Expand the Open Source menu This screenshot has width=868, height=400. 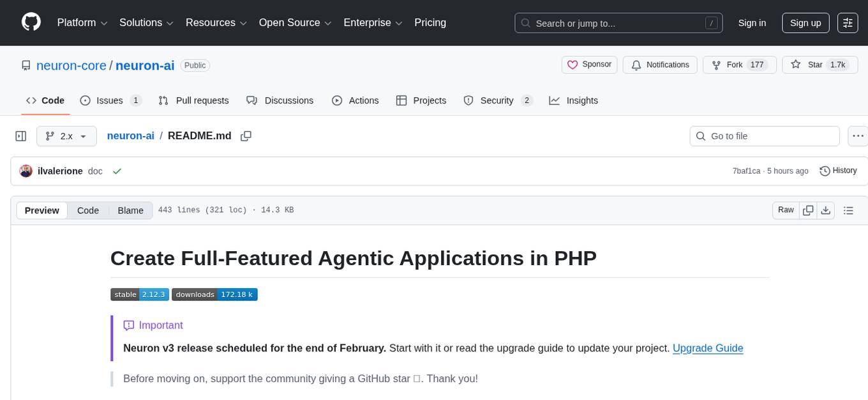pyautogui.click(x=294, y=23)
